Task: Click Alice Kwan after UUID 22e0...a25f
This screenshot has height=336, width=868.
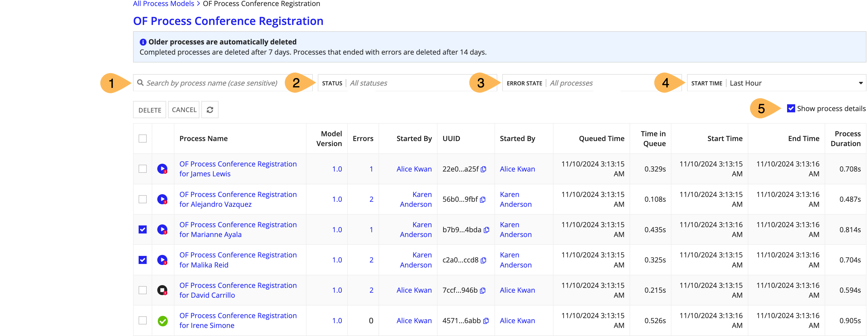Action: (x=517, y=169)
